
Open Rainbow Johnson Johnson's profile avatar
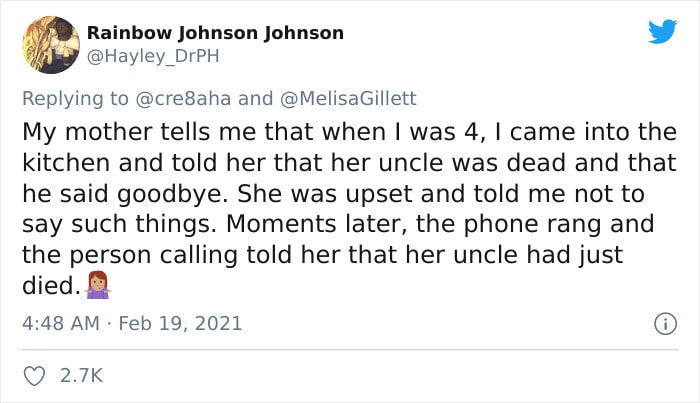[x=51, y=45]
